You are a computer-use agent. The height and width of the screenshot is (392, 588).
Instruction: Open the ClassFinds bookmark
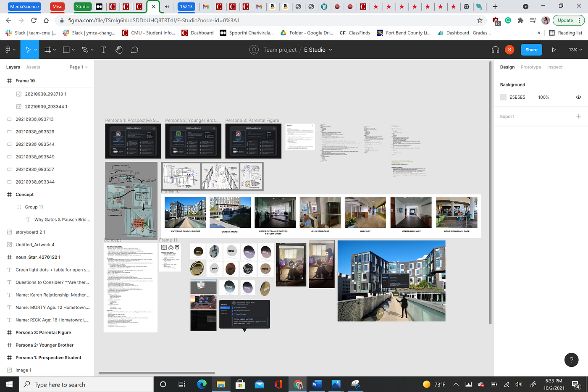point(355,33)
